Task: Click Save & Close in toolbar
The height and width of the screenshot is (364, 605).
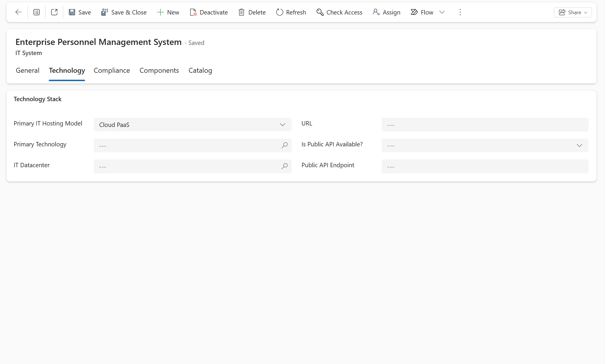Action: (x=124, y=12)
